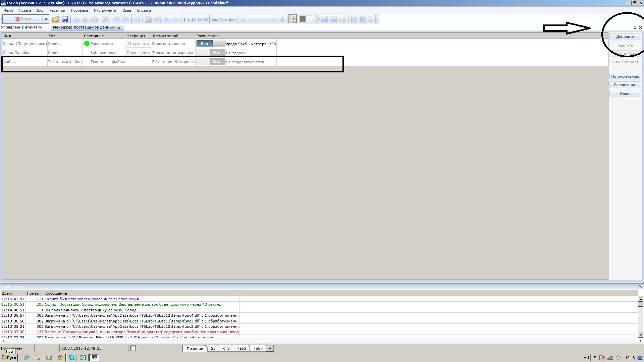The width and height of the screenshot is (644, 362).
Task: Open the Инструменты menu
Action: 105,10
